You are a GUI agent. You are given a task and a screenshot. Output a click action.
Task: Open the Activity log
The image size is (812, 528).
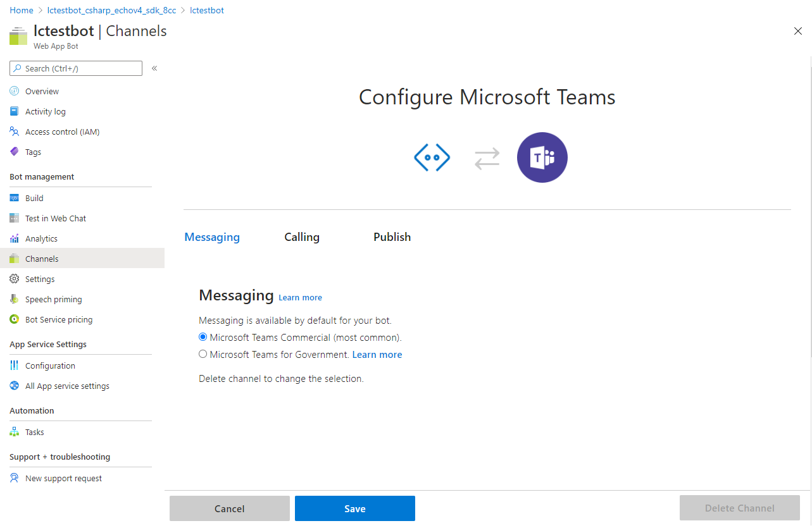(45, 111)
